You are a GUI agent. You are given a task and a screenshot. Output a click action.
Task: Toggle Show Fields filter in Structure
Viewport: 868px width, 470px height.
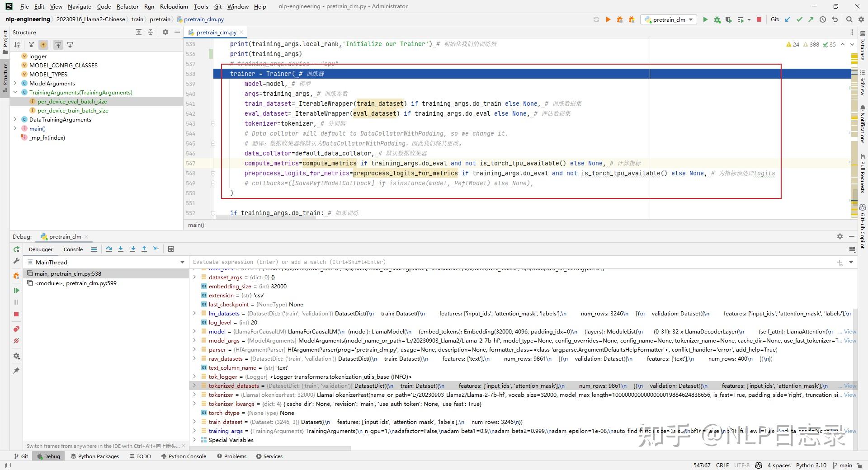[x=43, y=45]
